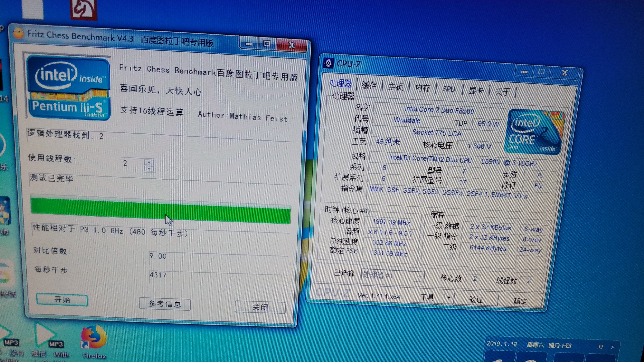Open the 参考信息 reference info button
The image size is (644, 362).
(165, 304)
